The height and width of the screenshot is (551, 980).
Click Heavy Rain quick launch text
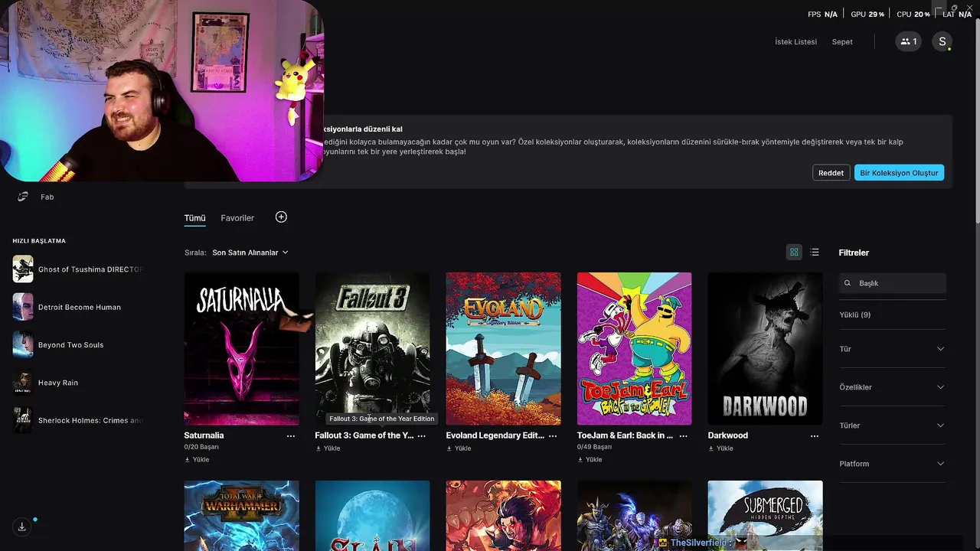point(58,383)
